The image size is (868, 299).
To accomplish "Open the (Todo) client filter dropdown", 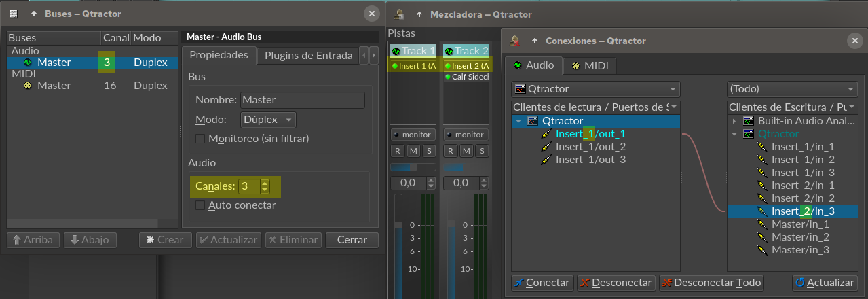I will click(x=792, y=89).
